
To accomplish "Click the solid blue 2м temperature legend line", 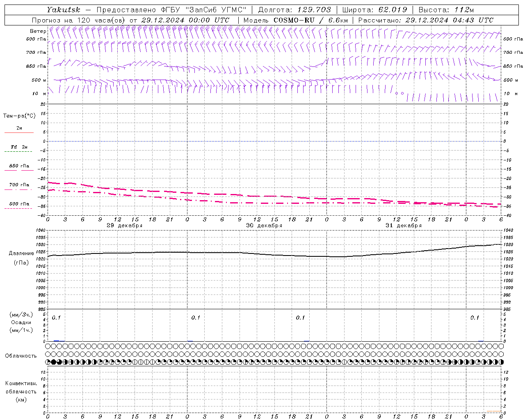I will 19,132.
